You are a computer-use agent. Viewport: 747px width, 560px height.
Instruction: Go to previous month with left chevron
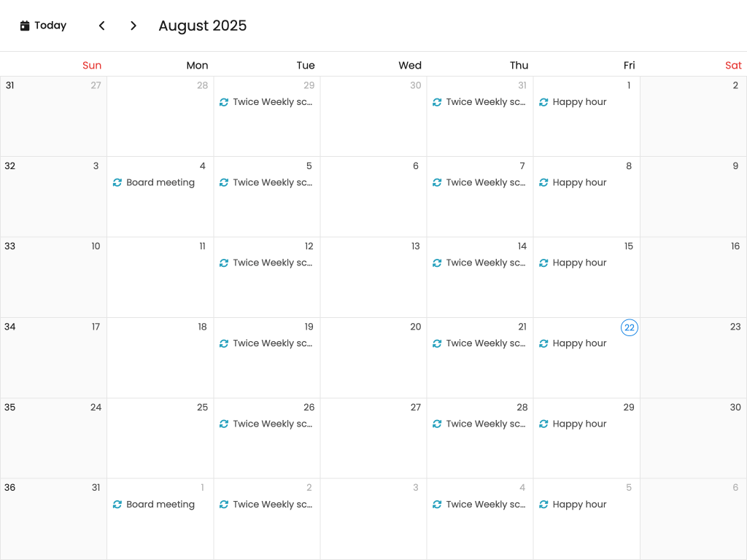tap(102, 26)
